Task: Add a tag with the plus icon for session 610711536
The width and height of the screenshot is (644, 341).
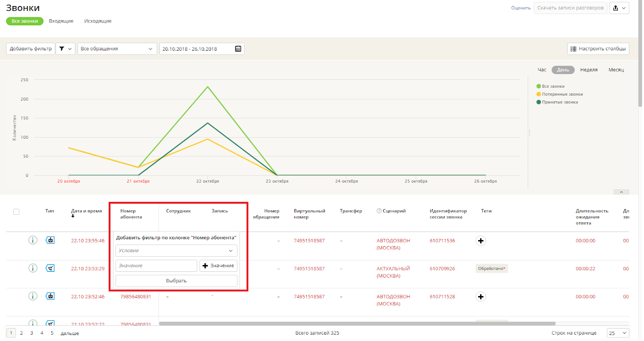Action: click(x=481, y=241)
